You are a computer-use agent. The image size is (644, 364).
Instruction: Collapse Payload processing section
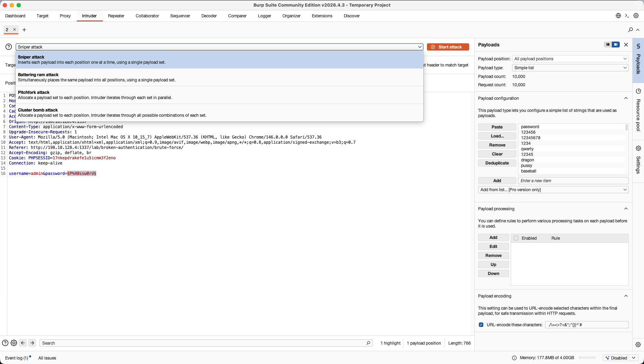click(626, 208)
